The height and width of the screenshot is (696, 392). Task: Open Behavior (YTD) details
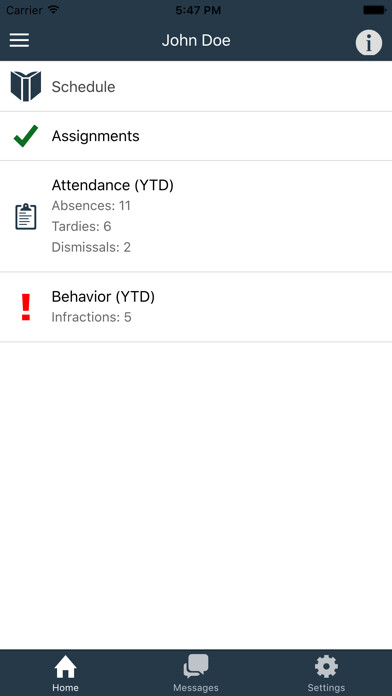pos(196,307)
